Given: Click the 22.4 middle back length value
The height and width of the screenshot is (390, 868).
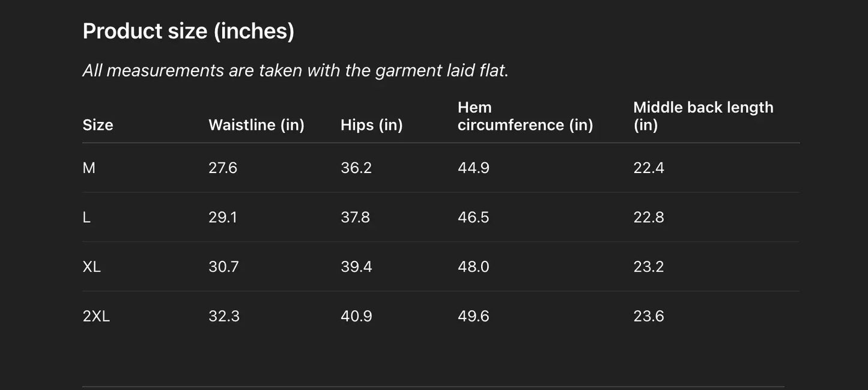Looking at the screenshot, I should [x=648, y=168].
